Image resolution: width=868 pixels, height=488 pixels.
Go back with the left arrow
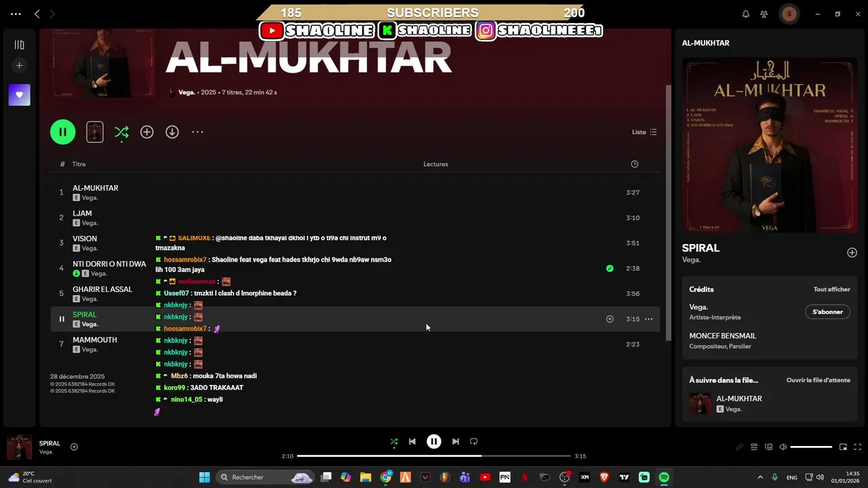37,14
